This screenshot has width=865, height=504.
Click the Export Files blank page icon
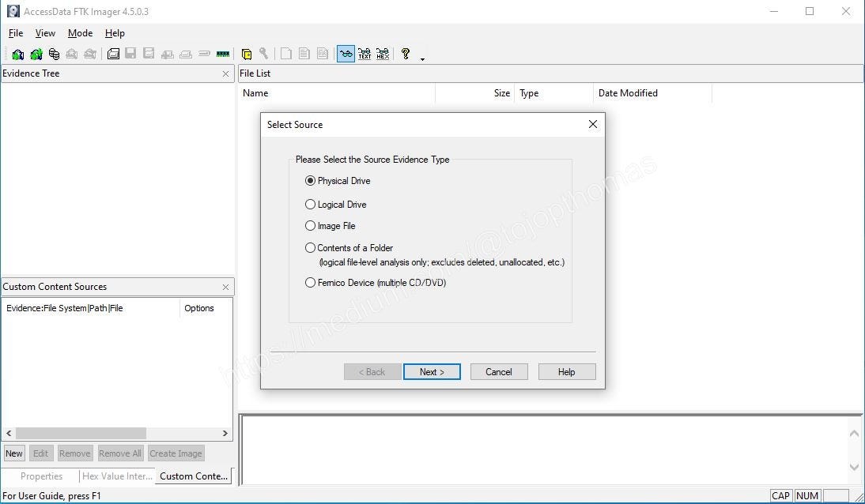pos(285,54)
